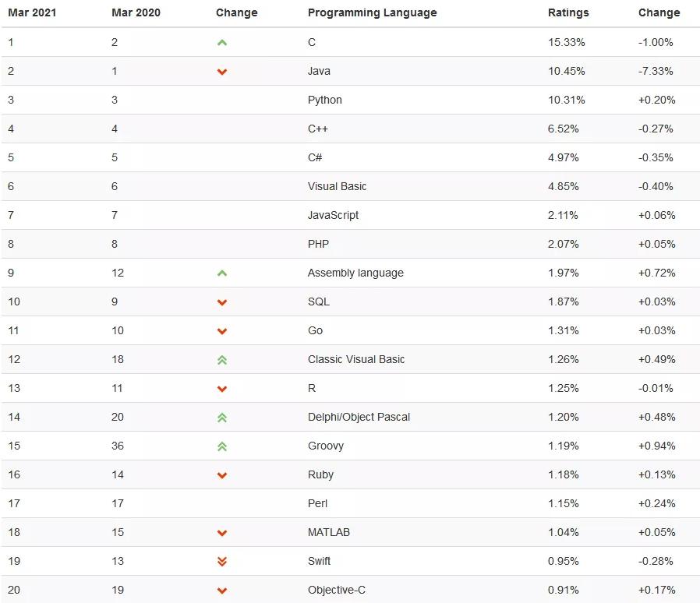The height and width of the screenshot is (603, 700).
Task: Click the double up arrow for Classic Visual Basic
Action: pyautogui.click(x=222, y=360)
